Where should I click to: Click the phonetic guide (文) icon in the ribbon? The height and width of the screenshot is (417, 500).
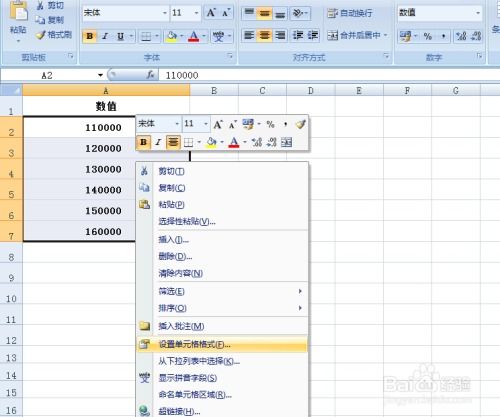pyautogui.click(x=219, y=36)
